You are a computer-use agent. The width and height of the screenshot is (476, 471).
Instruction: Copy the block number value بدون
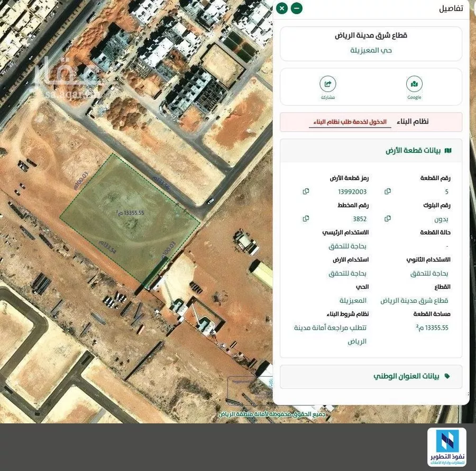click(387, 218)
